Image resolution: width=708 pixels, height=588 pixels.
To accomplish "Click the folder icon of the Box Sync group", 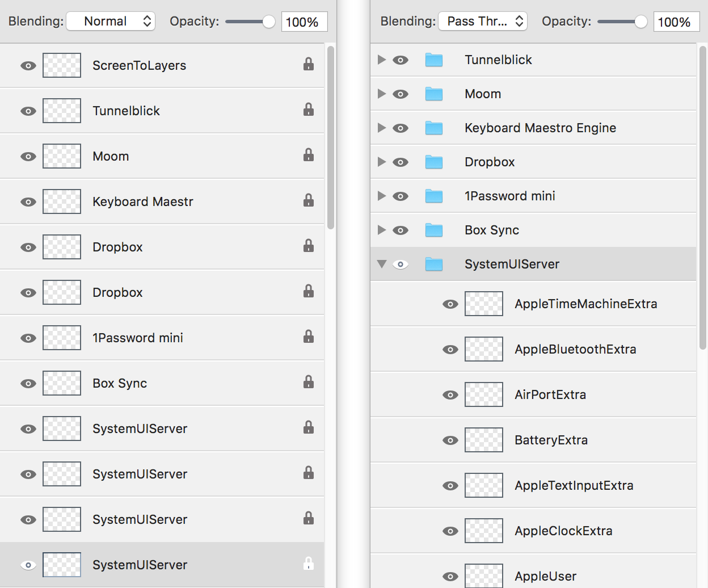I will coord(434,230).
